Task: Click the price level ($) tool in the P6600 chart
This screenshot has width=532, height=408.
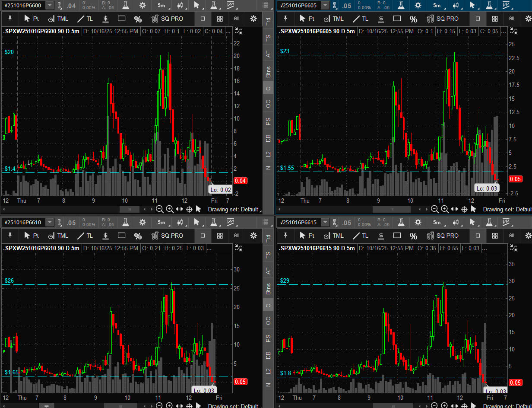Action: tap(105, 19)
